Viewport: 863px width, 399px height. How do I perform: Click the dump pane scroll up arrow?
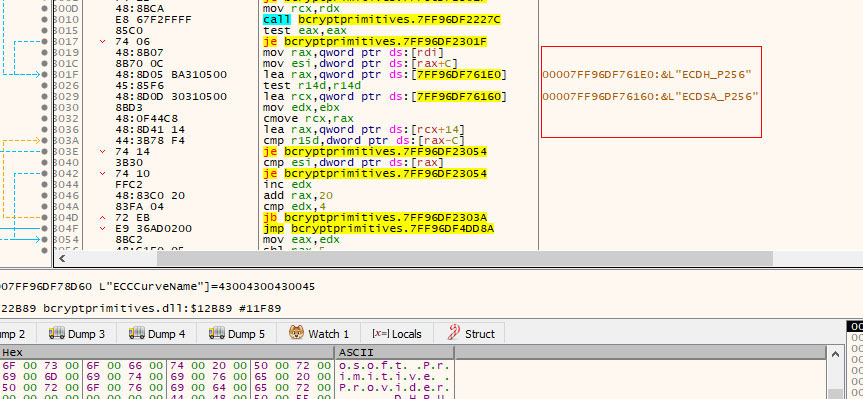pos(834,353)
